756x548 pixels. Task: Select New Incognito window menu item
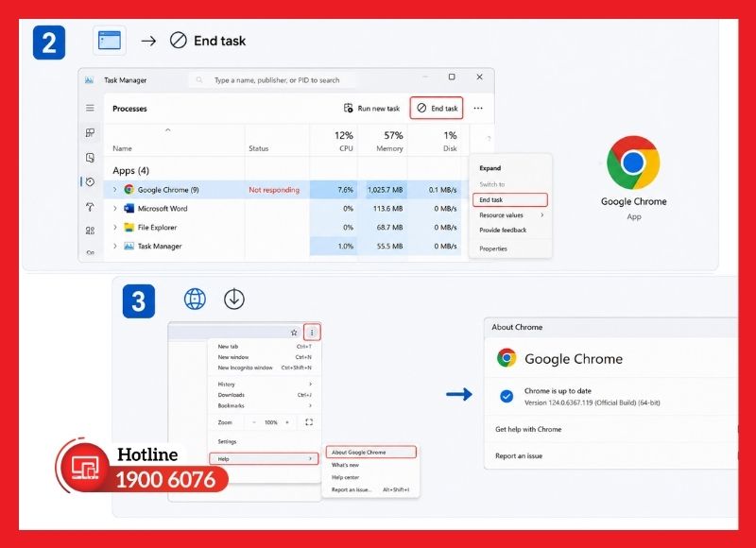(x=265, y=368)
